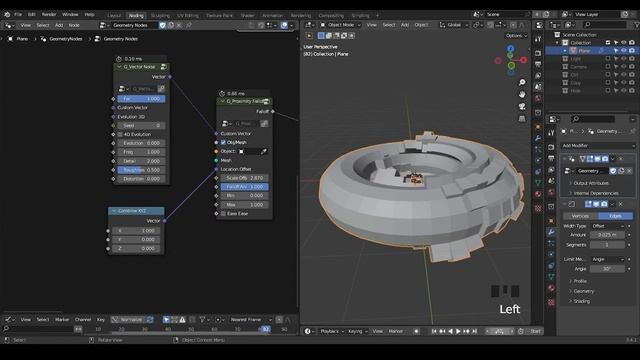Open the viewport Options dropdown
Image resolution: width=640 pixels, height=360 pixels.
(x=516, y=36)
